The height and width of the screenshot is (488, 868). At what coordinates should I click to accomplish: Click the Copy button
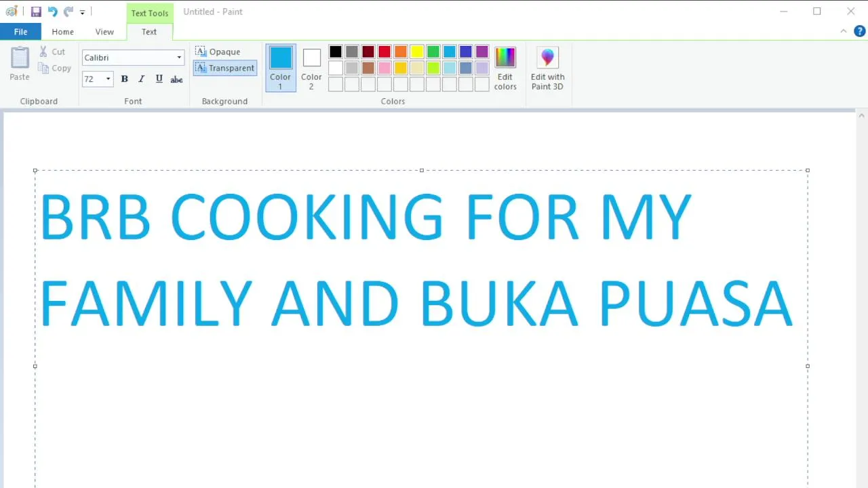(54, 68)
